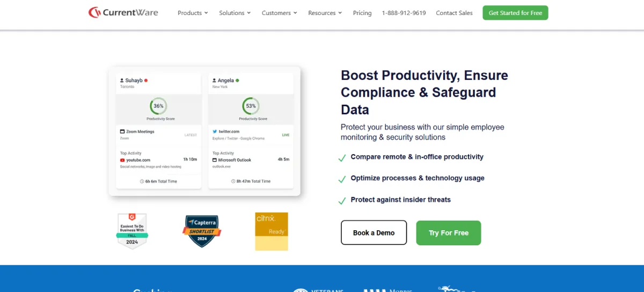Click the Zoom Meetings window icon
This screenshot has width=644, height=292.
click(x=122, y=132)
